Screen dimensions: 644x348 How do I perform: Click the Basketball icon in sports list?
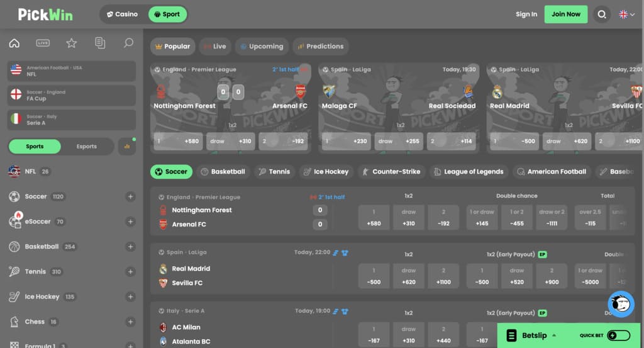tap(14, 247)
